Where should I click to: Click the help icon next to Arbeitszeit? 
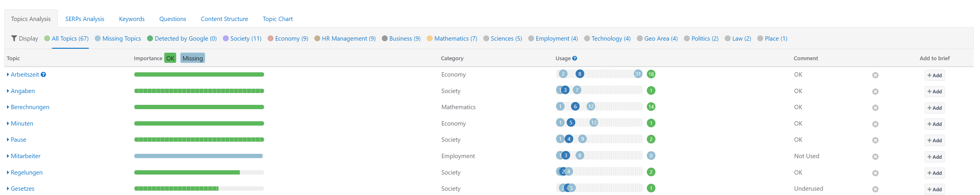click(x=43, y=75)
